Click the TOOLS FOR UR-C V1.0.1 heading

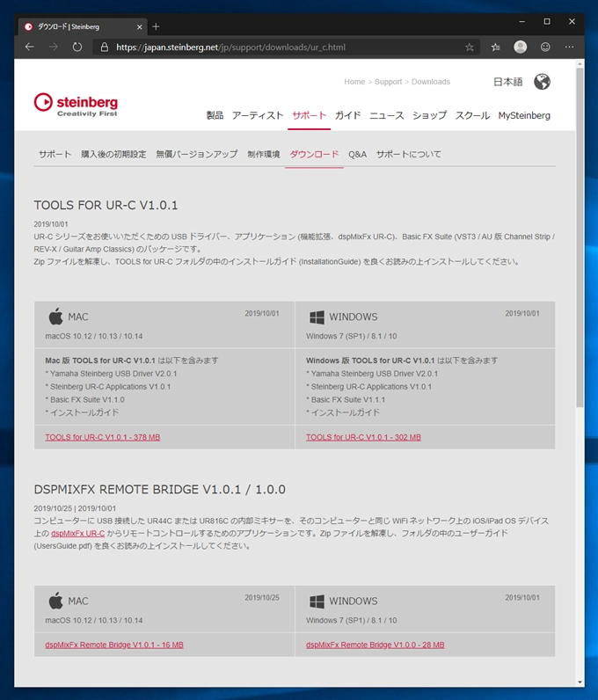pyautogui.click(x=106, y=206)
